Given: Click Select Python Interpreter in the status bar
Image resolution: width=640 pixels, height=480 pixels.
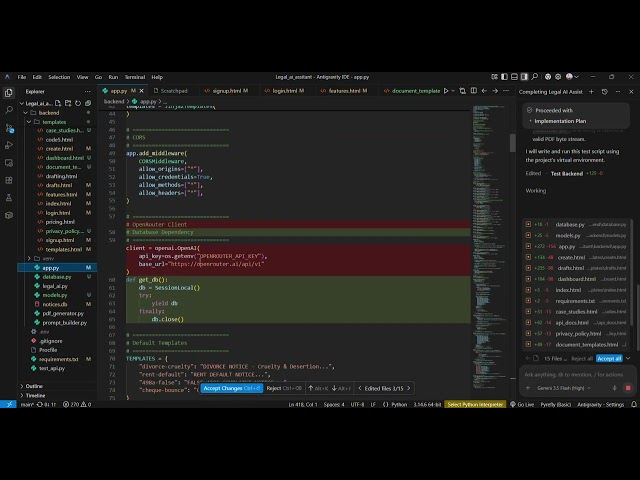Looking at the screenshot, I should pyautogui.click(x=475, y=404).
